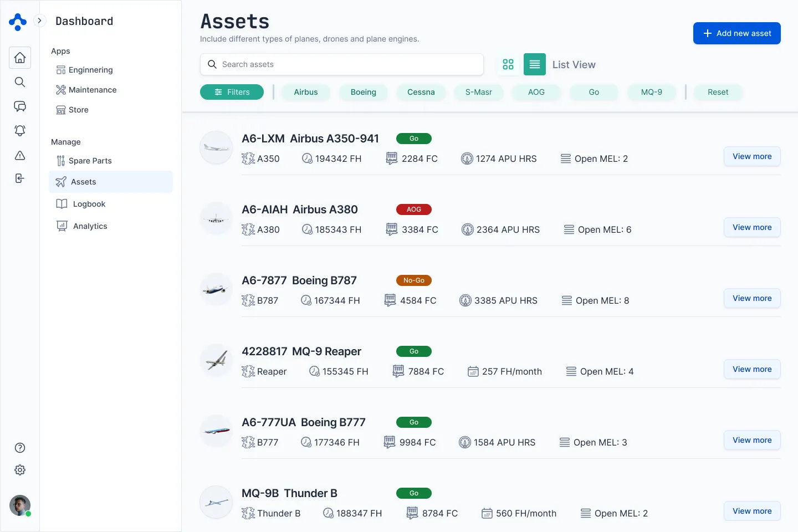The width and height of the screenshot is (798, 532).
Task: View more for A6-777UA Boeing B777
Action: click(752, 440)
